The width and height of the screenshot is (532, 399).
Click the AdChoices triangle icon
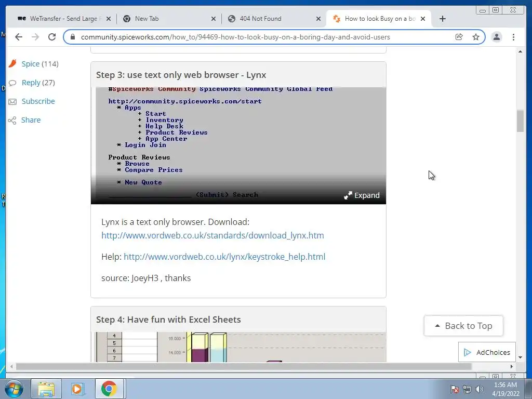467,352
